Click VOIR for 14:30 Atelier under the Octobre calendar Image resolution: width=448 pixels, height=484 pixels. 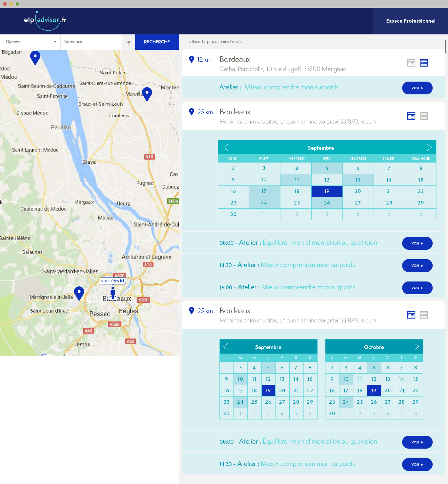(417, 464)
